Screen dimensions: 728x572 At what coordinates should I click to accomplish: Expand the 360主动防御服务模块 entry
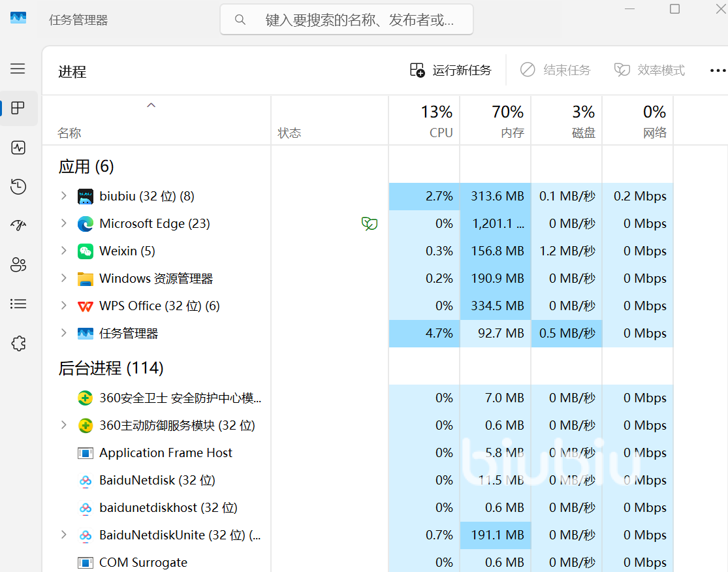63,425
